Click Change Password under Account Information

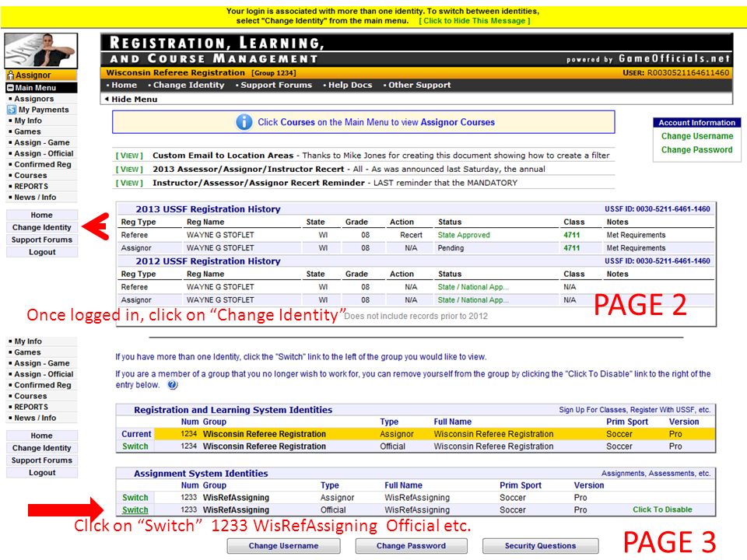tap(696, 149)
